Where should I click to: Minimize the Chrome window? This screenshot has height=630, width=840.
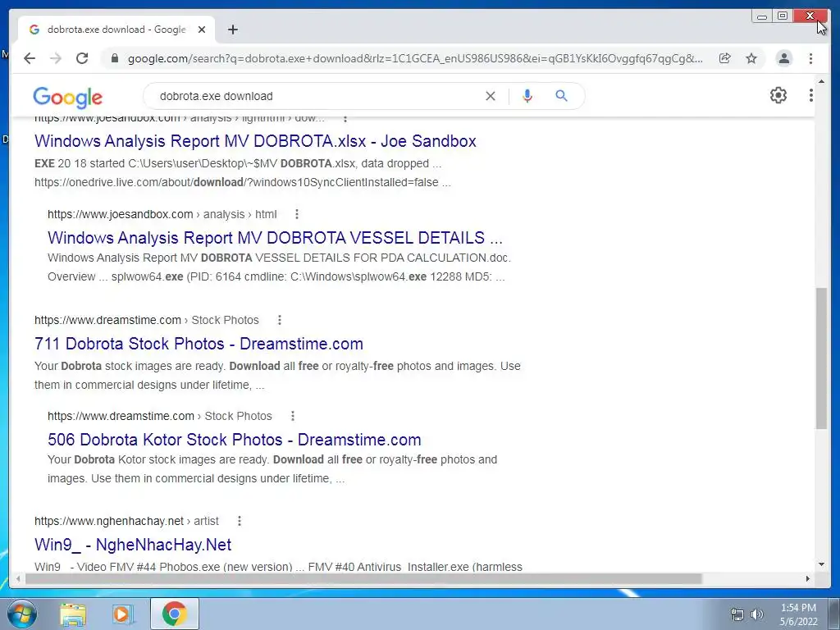762,16
